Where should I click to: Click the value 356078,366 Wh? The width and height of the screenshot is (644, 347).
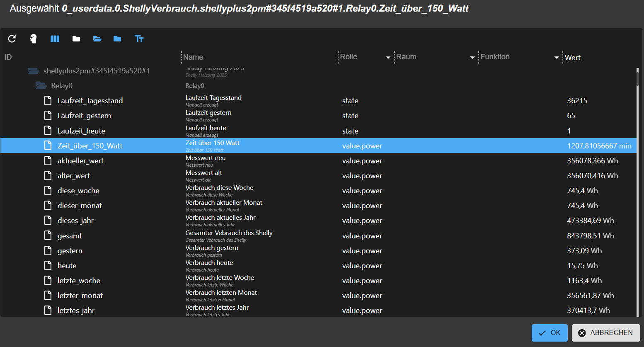click(592, 160)
